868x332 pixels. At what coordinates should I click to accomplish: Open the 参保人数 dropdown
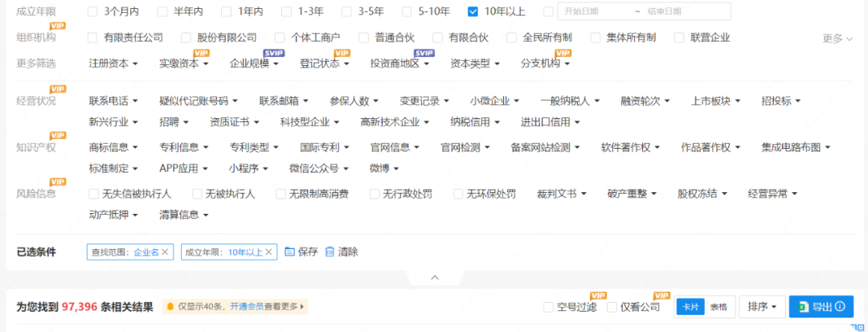354,101
